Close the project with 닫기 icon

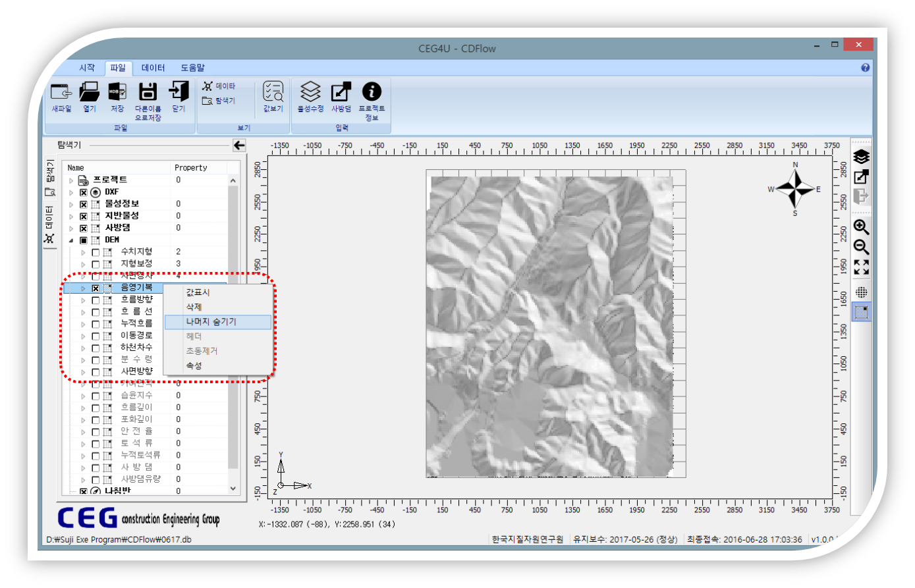[179, 92]
